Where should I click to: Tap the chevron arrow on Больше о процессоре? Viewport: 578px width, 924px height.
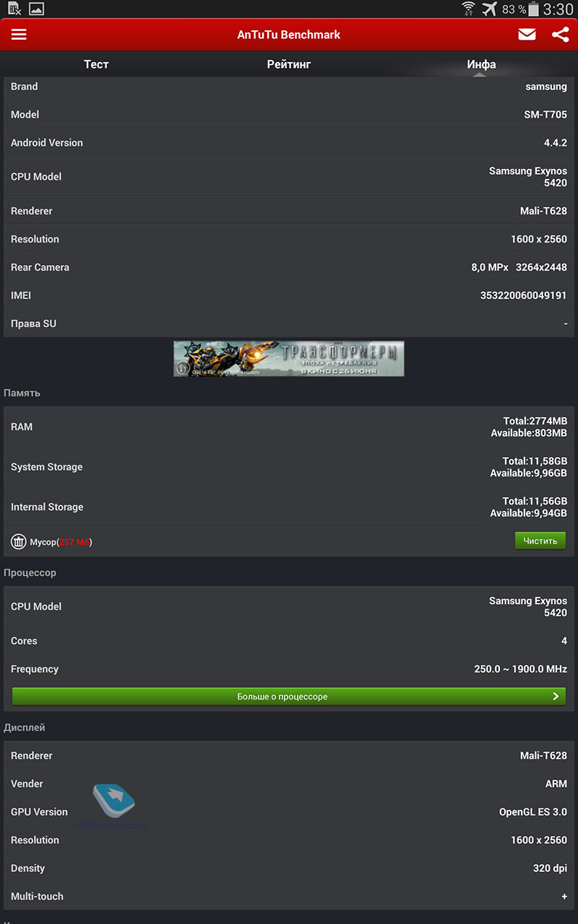(x=556, y=697)
